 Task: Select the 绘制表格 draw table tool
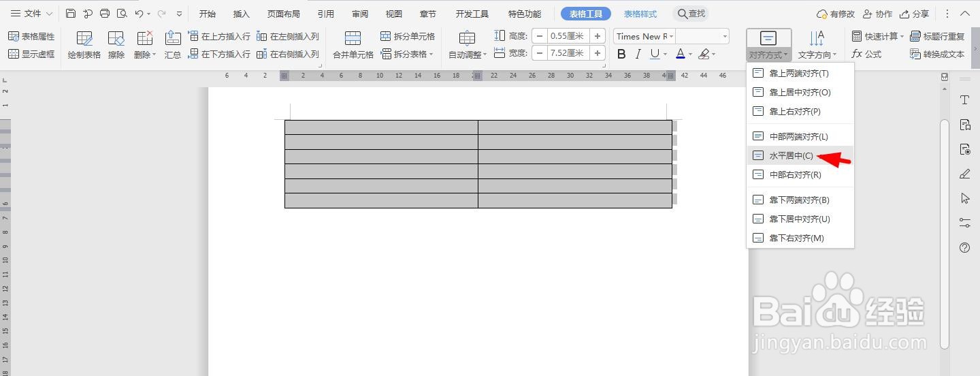point(84,45)
